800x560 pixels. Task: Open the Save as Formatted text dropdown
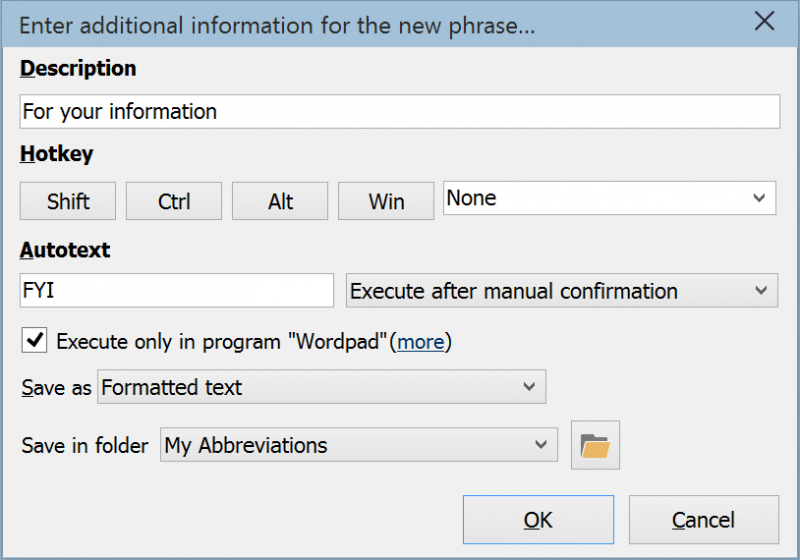[322, 387]
